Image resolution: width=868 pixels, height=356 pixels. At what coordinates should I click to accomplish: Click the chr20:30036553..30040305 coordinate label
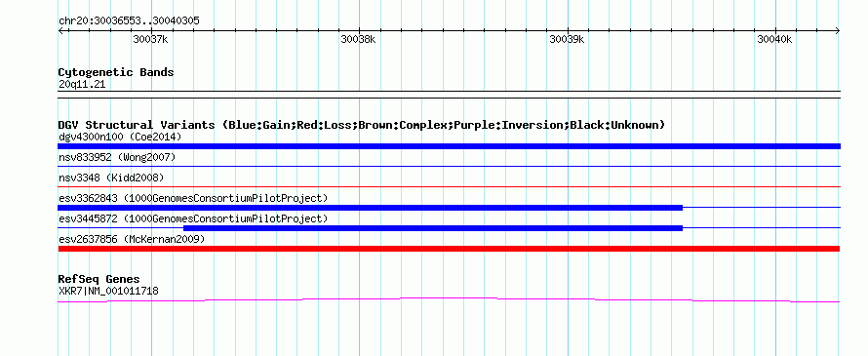pyautogui.click(x=129, y=21)
